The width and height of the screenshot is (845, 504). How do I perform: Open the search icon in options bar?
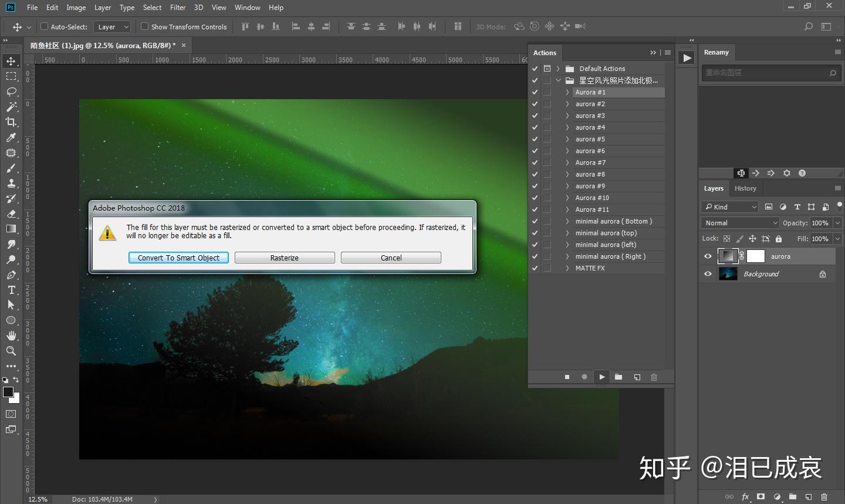(808, 26)
